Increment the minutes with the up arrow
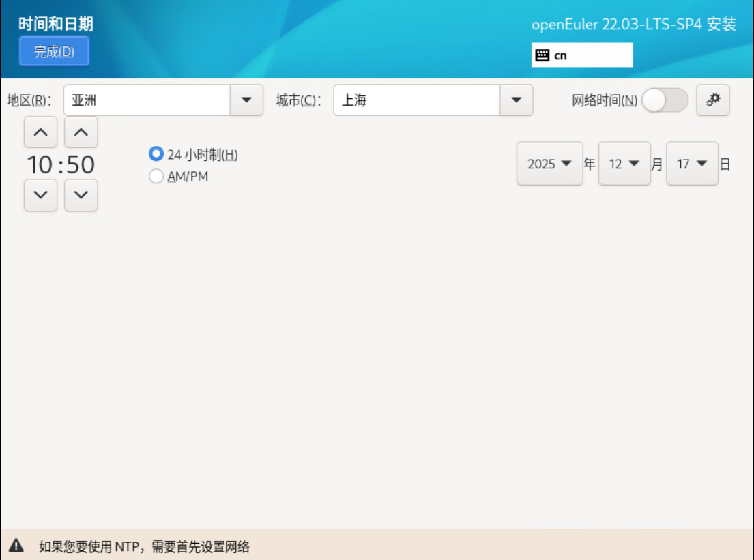Image resolution: width=754 pixels, height=560 pixels. click(81, 132)
